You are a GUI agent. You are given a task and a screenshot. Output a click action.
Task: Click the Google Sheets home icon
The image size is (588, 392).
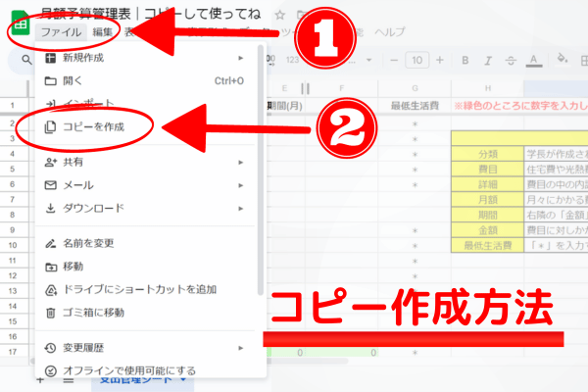pyautogui.click(x=21, y=24)
